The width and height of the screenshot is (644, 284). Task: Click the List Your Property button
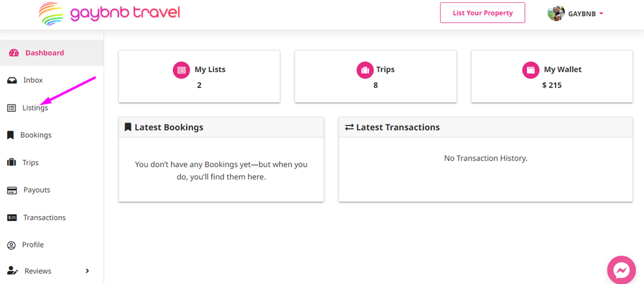point(483,13)
